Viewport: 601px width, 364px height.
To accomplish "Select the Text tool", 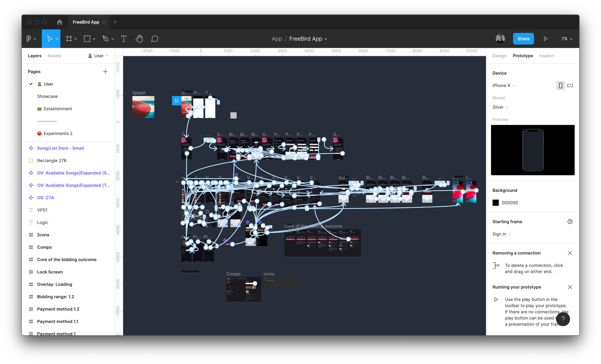I will click(124, 38).
